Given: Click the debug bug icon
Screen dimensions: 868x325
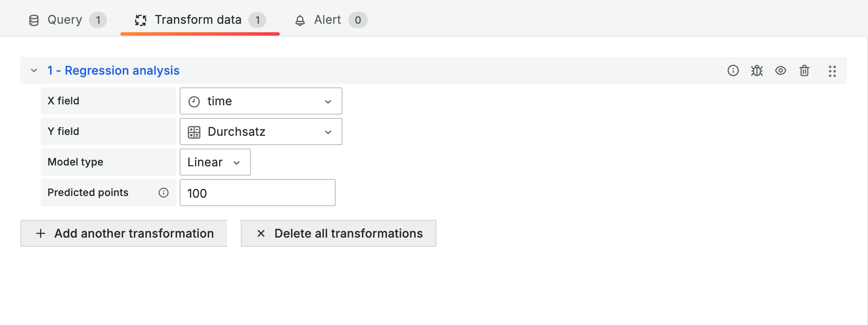Looking at the screenshot, I should (757, 70).
